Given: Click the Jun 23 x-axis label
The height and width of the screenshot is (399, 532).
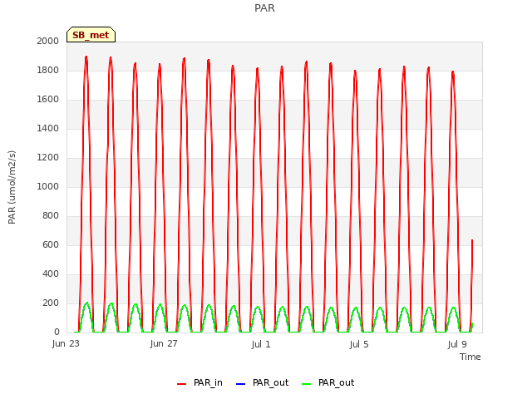Looking at the screenshot, I should coord(66,343).
